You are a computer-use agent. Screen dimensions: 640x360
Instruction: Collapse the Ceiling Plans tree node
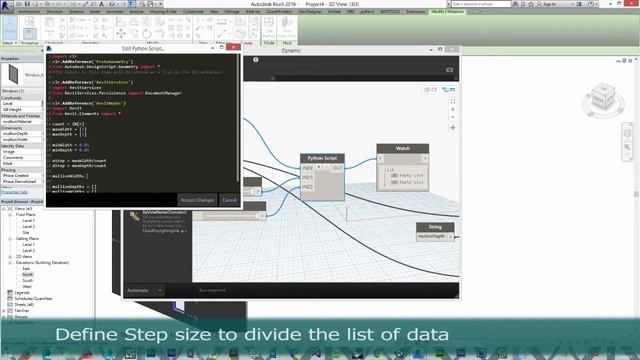coord(10,239)
